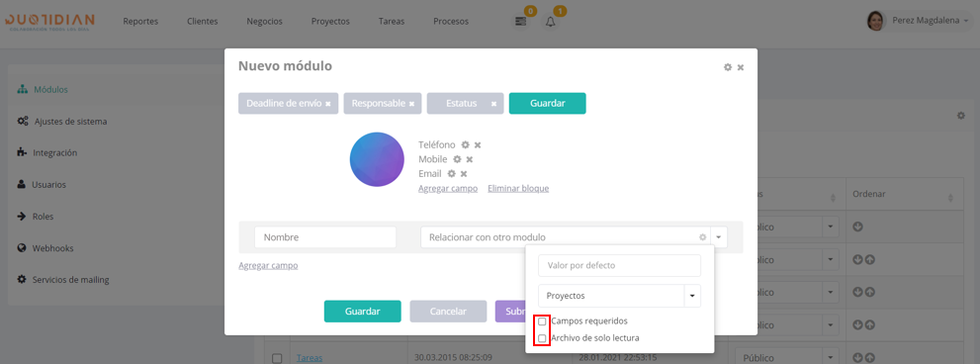Click the gear icon next to Teléfono

465,145
